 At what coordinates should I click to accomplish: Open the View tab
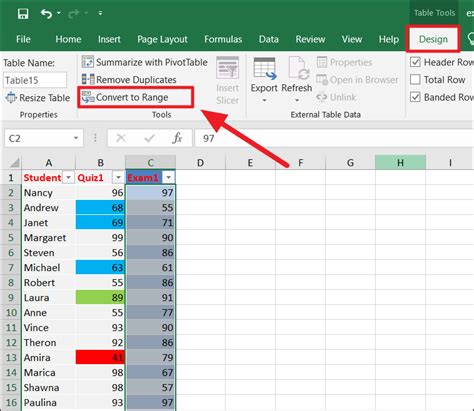pyautogui.click(x=352, y=39)
